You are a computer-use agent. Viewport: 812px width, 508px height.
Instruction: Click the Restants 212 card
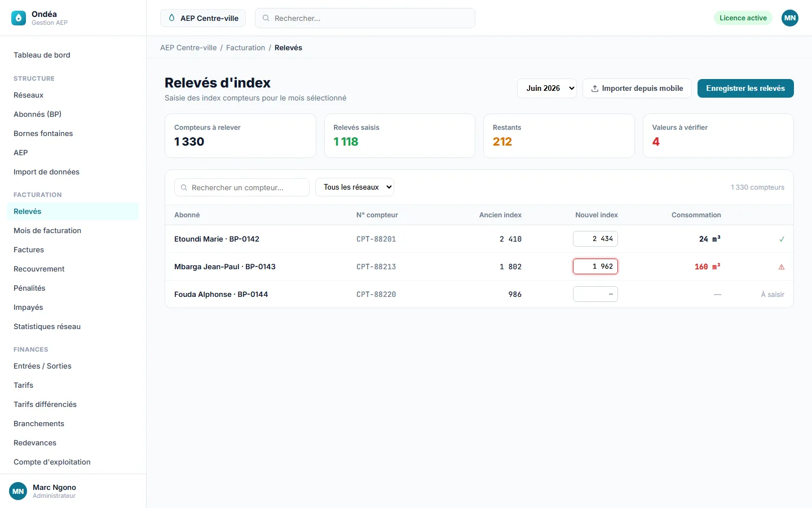(x=559, y=136)
